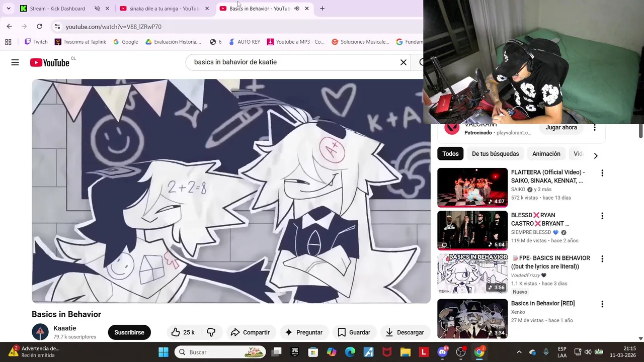Screen dimensions: 644x362
Task: Click the browser address bar URL
Action: click(x=113, y=27)
